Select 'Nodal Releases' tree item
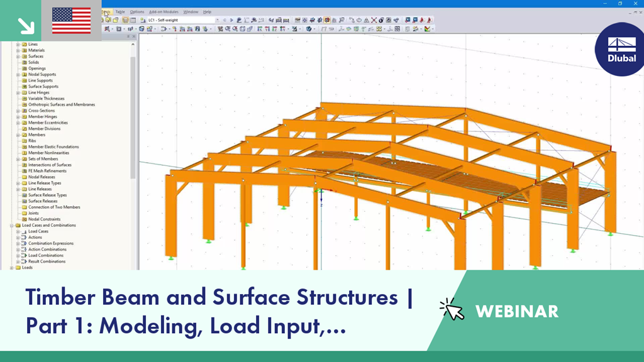 (42, 177)
